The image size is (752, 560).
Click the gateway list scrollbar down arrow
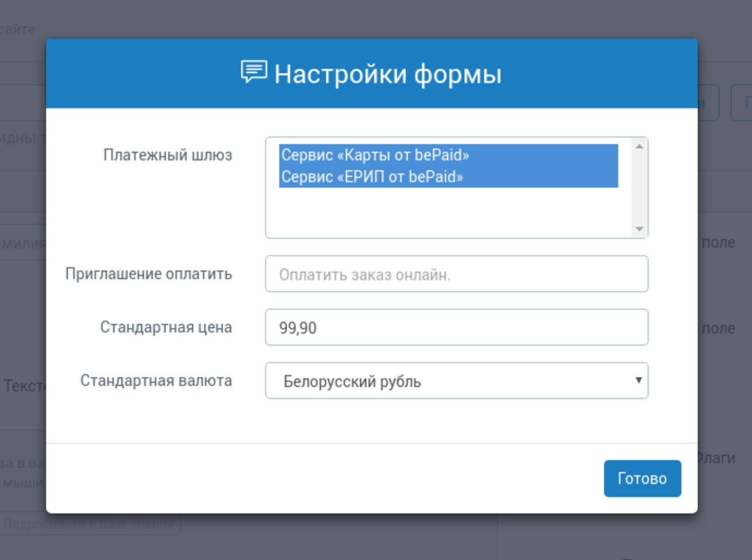click(639, 229)
